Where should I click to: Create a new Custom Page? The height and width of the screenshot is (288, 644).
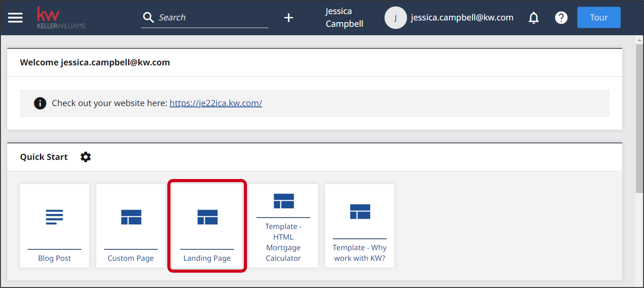[131, 226]
